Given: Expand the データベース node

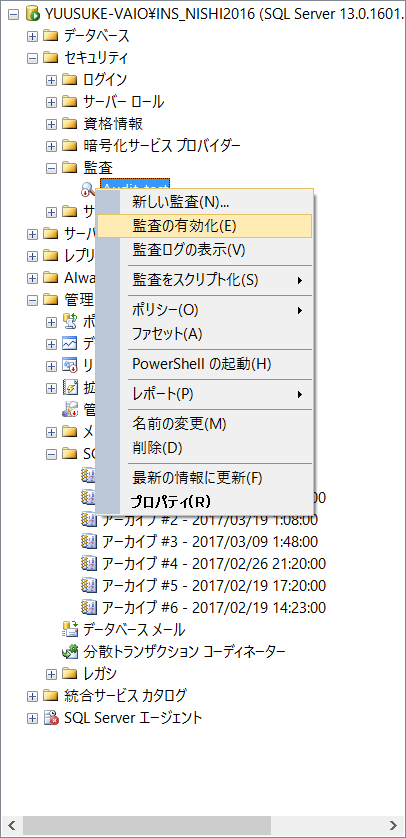Looking at the screenshot, I should 32,36.
